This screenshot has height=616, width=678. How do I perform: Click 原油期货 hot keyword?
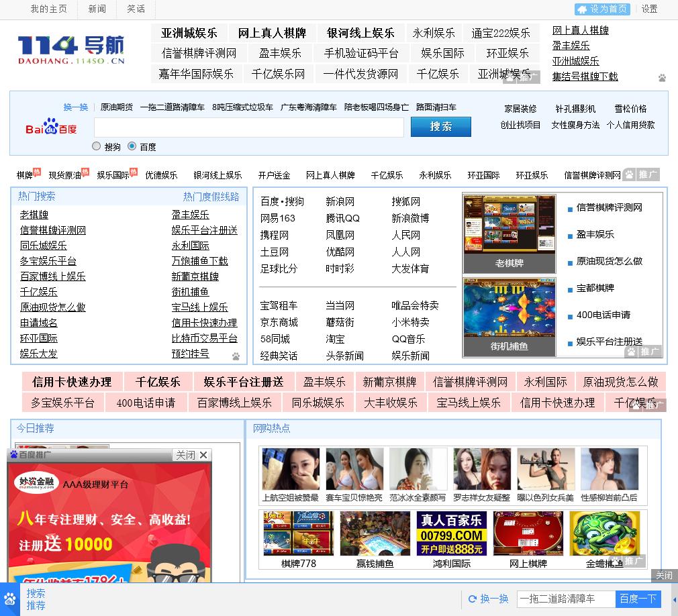click(116, 107)
